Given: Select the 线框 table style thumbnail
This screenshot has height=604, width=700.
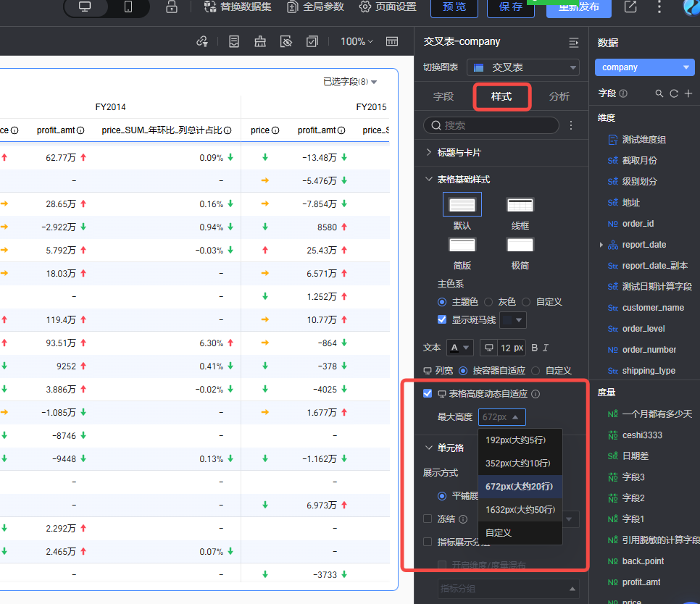Looking at the screenshot, I should pos(520,205).
